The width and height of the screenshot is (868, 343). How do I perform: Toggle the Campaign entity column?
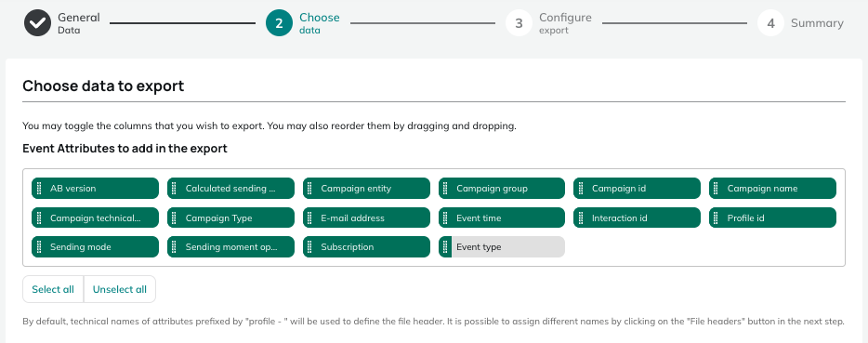tap(366, 189)
